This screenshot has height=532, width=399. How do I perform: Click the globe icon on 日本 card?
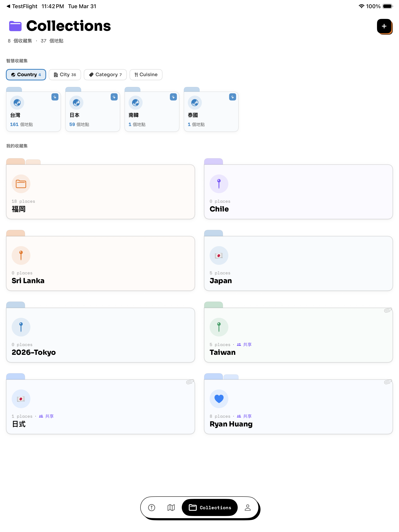[76, 103]
